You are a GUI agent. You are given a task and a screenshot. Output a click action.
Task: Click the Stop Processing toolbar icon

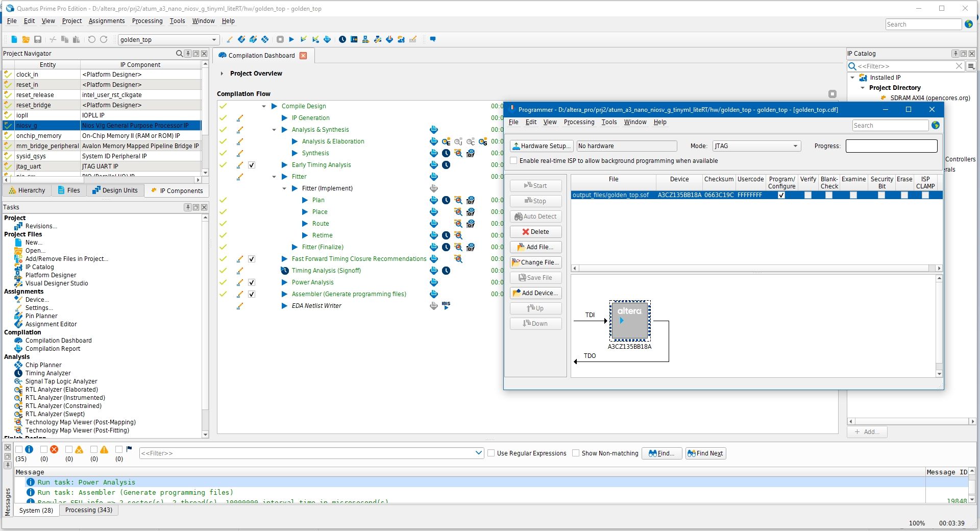coord(280,39)
